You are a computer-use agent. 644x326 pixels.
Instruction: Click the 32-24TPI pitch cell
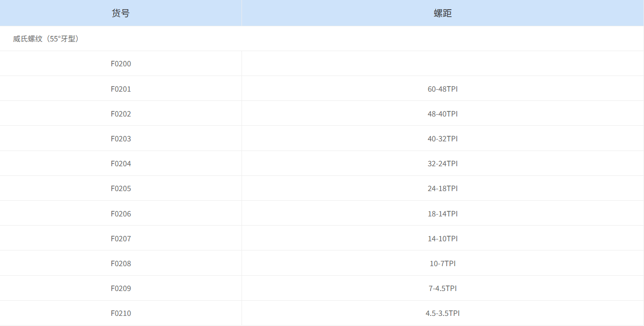[x=443, y=163]
